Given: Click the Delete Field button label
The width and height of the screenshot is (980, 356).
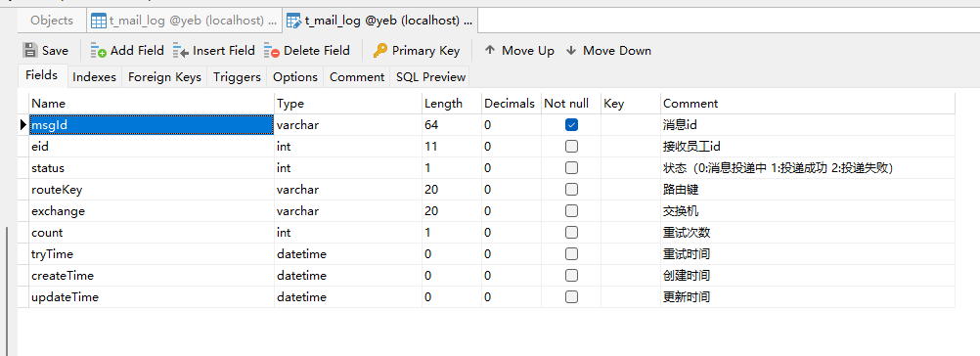Looking at the screenshot, I should coord(317,51).
